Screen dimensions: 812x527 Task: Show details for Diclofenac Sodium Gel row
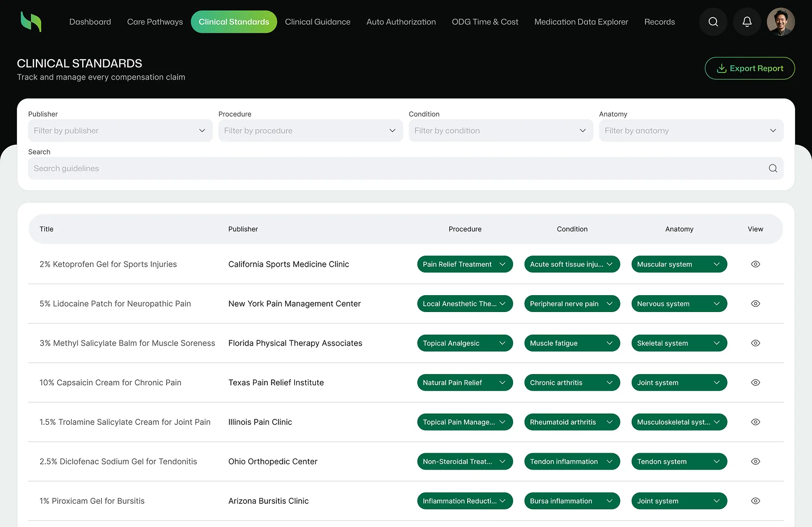pyautogui.click(x=755, y=461)
